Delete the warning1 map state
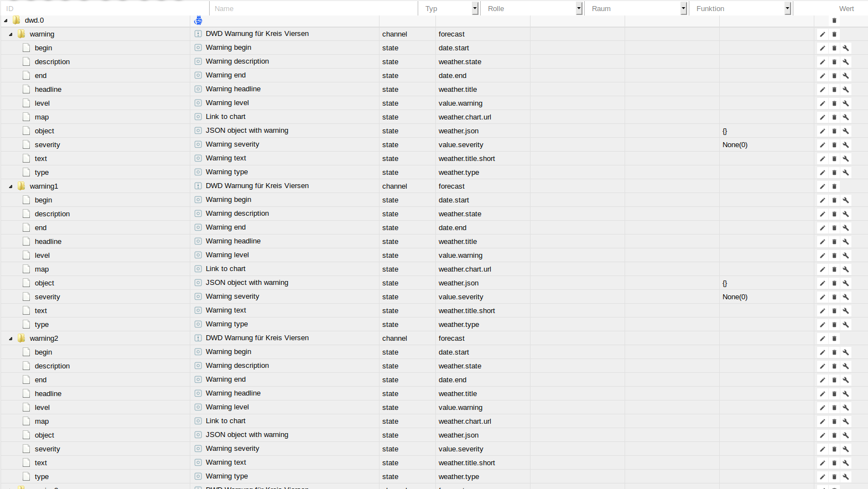Screen dimensions: 868x489 click(834, 269)
